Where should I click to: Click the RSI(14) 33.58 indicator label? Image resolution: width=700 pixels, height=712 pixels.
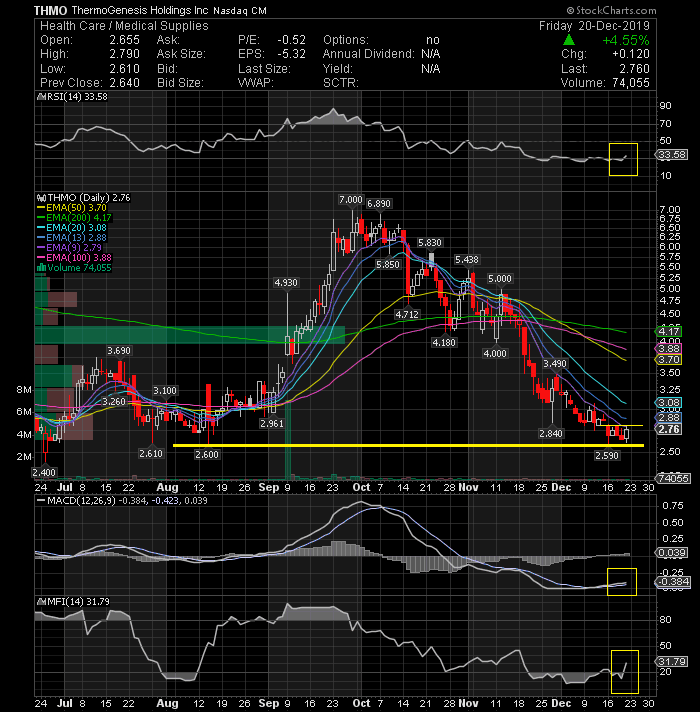click(x=72, y=97)
